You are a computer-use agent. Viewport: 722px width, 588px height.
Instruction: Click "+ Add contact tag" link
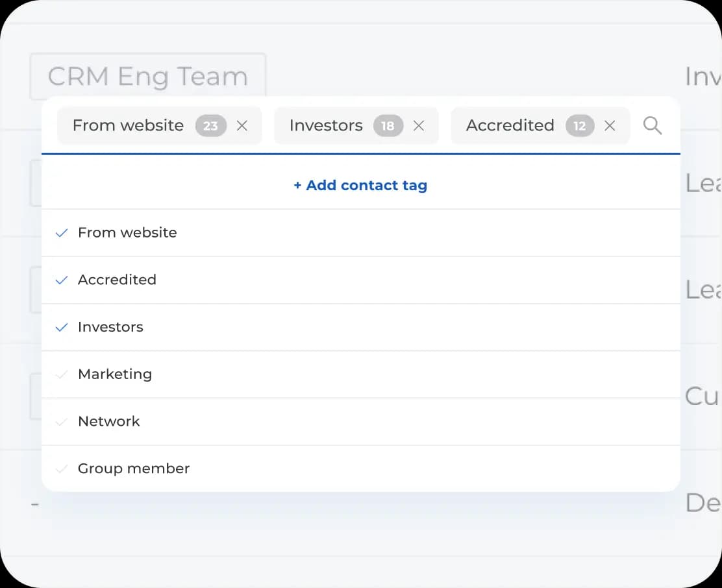pyautogui.click(x=360, y=186)
